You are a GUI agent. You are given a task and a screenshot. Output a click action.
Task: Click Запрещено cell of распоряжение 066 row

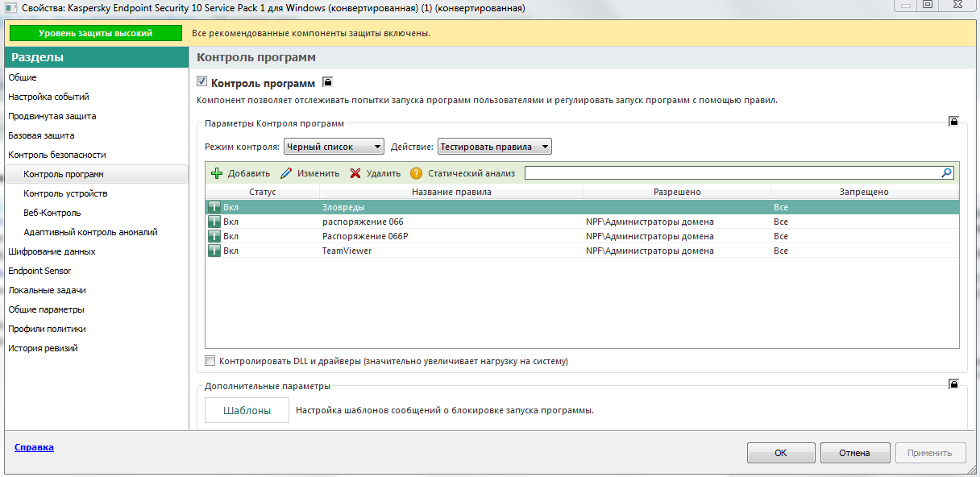point(781,222)
